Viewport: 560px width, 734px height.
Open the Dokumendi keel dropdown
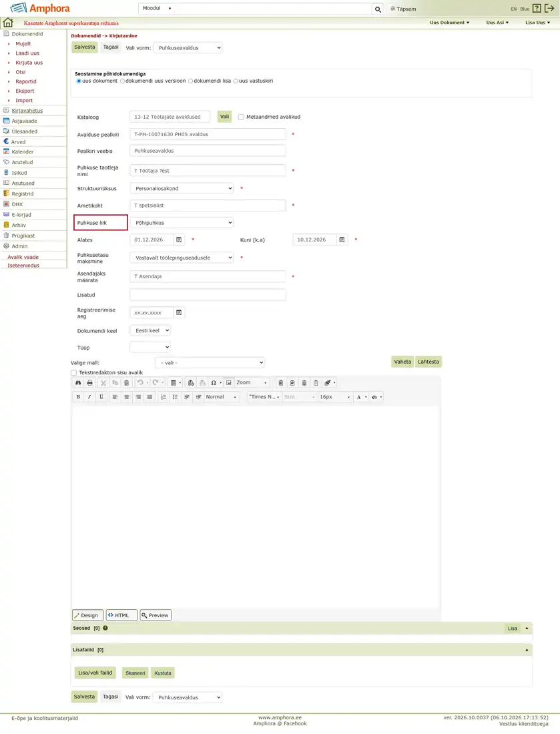pos(150,330)
